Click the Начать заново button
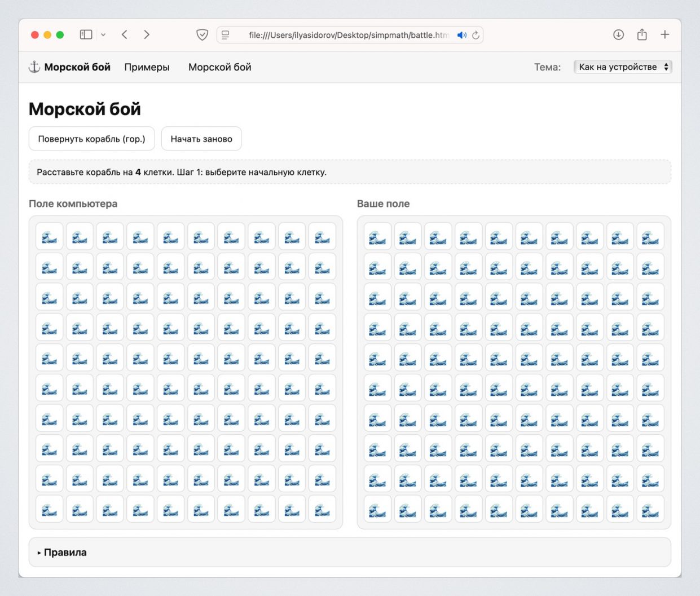This screenshot has height=596, width=700. pos(201,139)
